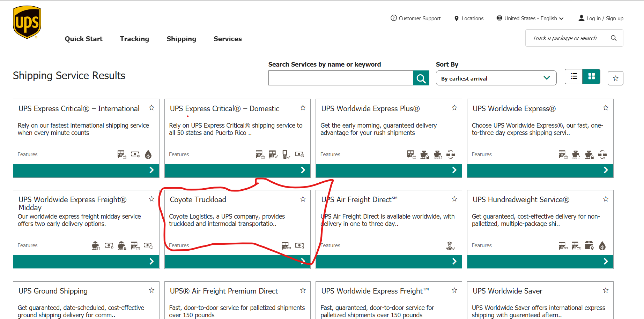Click the green search services button
The width and height of the screenshot is (644, 319).
421,78
